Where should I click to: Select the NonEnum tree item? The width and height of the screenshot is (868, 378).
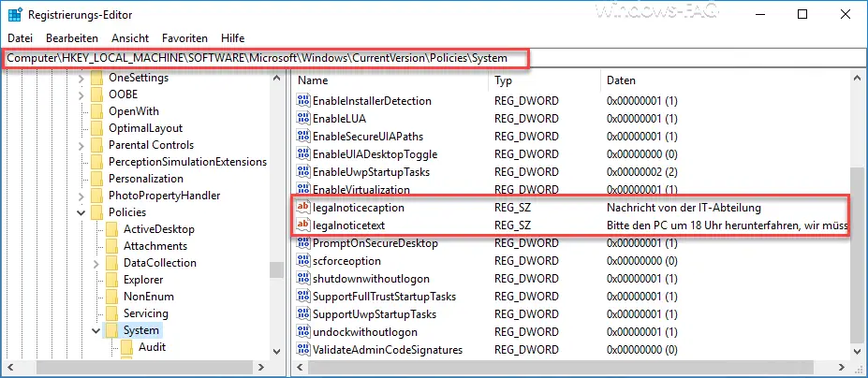click(148, 296)
